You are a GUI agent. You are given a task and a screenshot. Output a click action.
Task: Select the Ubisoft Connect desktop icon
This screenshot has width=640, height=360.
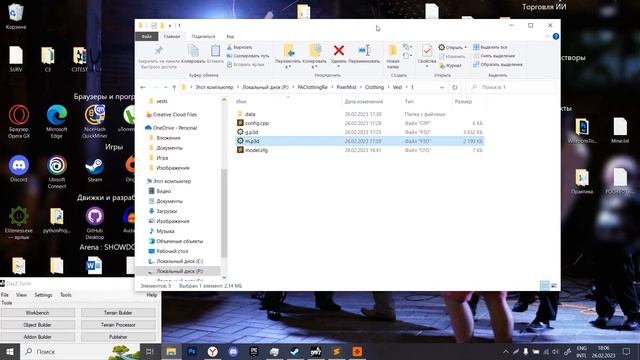coord(57,172)
